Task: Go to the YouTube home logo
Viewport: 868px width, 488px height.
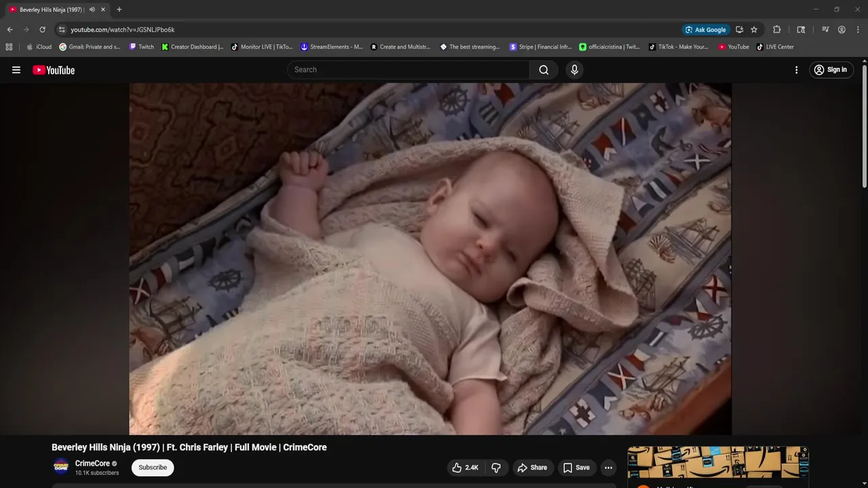Action: click(54, 70)
